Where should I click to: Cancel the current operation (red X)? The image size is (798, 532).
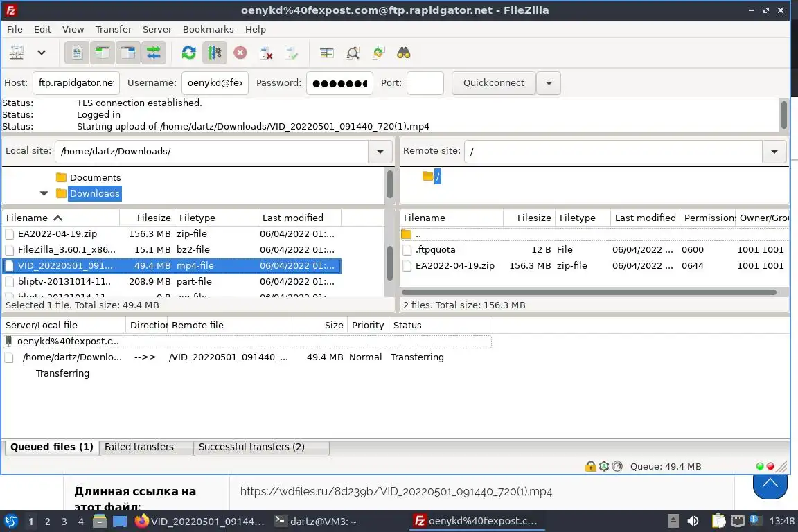pyautogui.click(x=240, y=53)
